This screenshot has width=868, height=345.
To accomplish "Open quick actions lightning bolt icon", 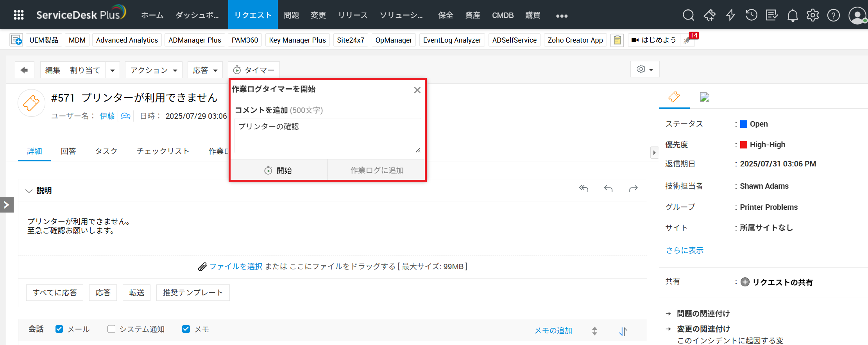I will click(x=730, y=15).
